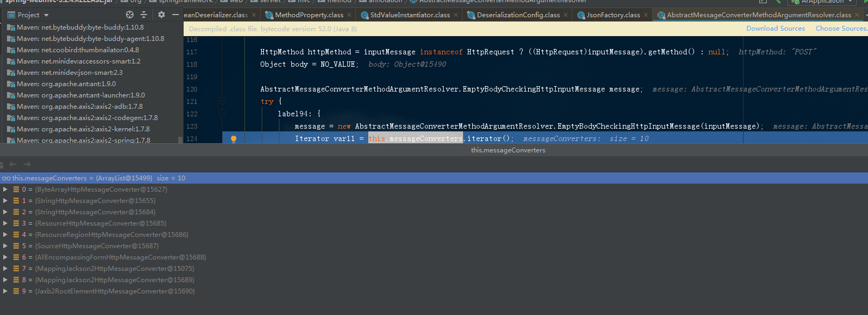Viewport: 868px width, 315px height.
Task: Open the Project view dropdown
Action: pos(46,15)
